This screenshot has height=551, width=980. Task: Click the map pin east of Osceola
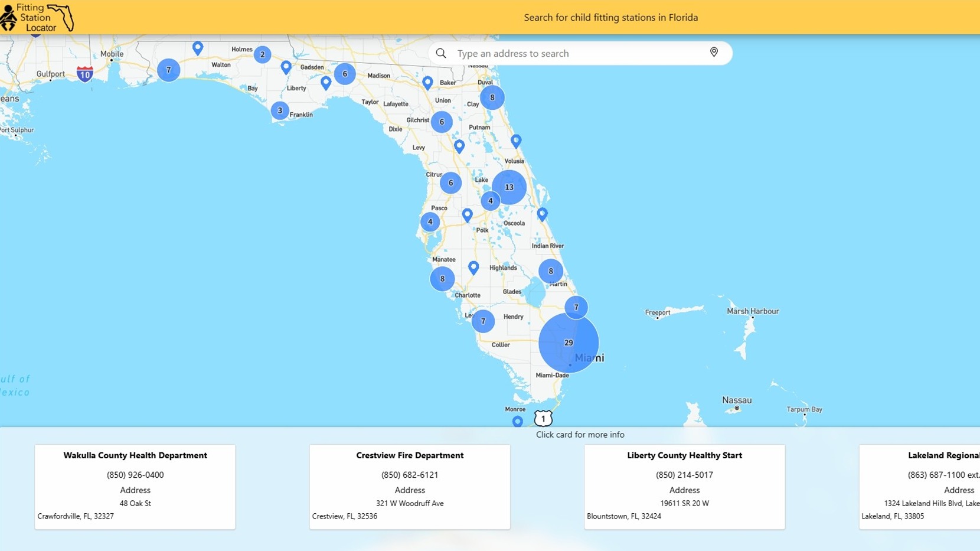[x=542, y=214]
